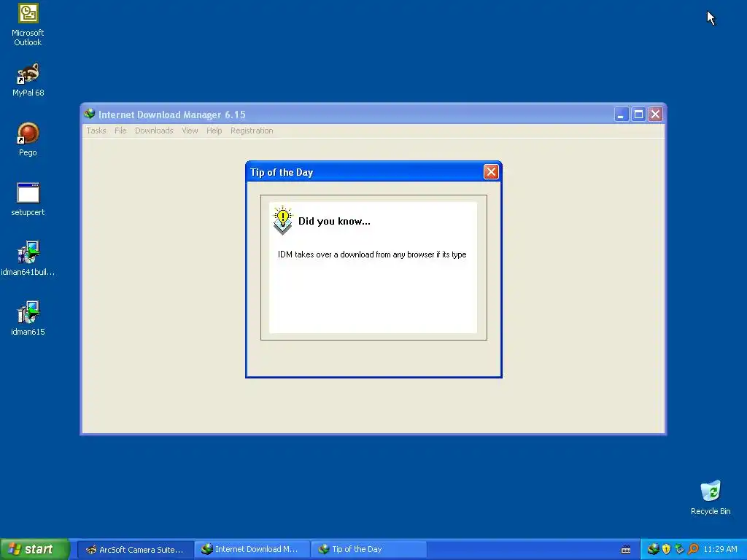
Task: Switch to Internet Download M... taskbar button
Action: point(252,549)
